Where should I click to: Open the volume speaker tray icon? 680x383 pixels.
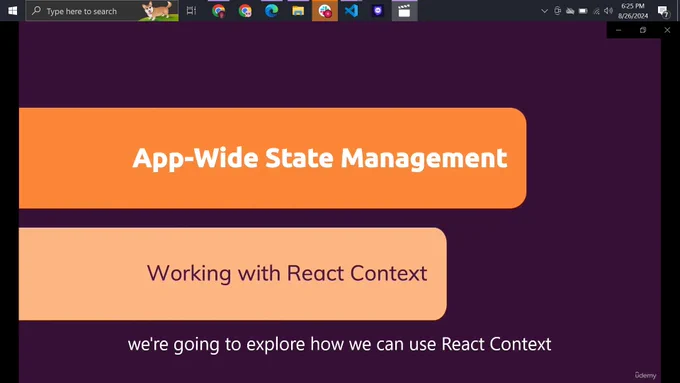point(608,11)
